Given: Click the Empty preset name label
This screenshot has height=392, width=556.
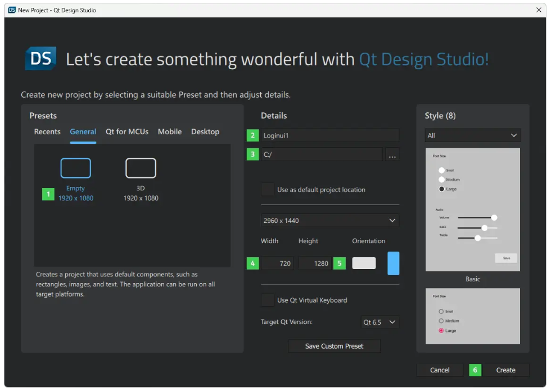Looking at the screenshot, I should tap(75, 188).
